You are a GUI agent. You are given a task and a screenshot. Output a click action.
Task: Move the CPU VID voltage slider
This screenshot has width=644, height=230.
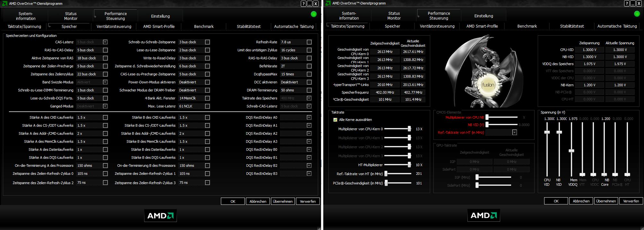(547, 132)
